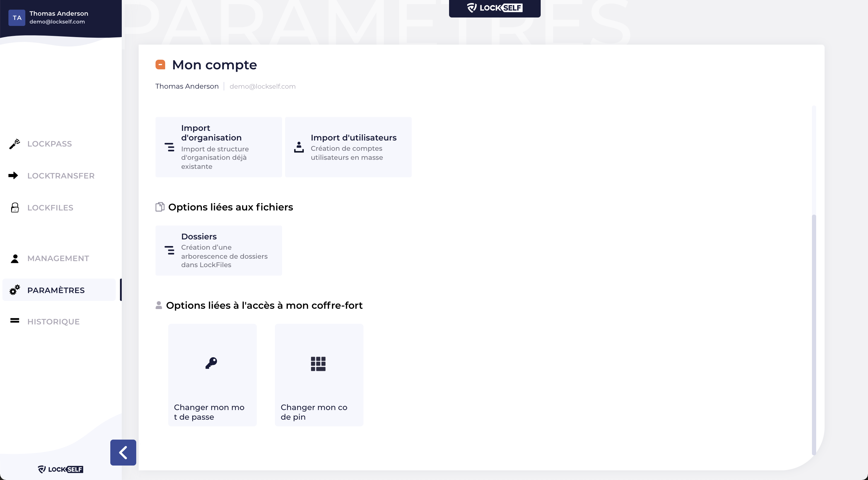The height and width of the screenshot is (480, 868).
Task: Click the files icon beside Options liées aux fichiers
Action: (160, 207)
